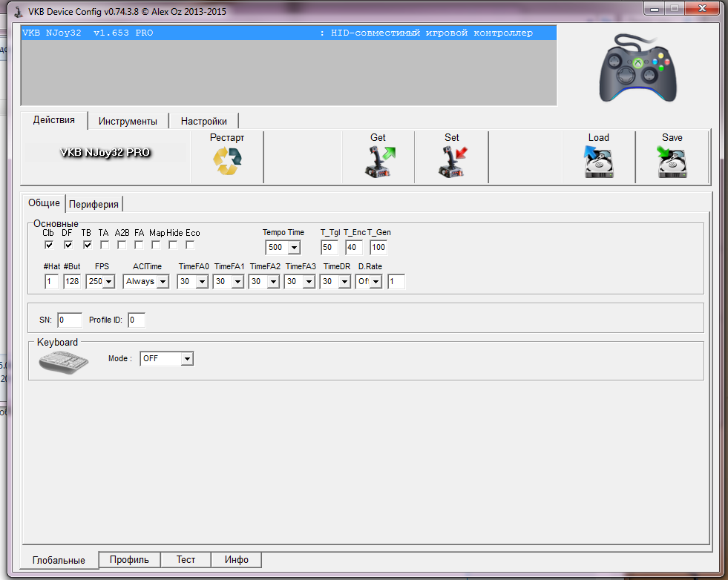Click the Рестарт recycle icon
The height and width of the screenshot is (580, 728).
(x=227, y=161)
